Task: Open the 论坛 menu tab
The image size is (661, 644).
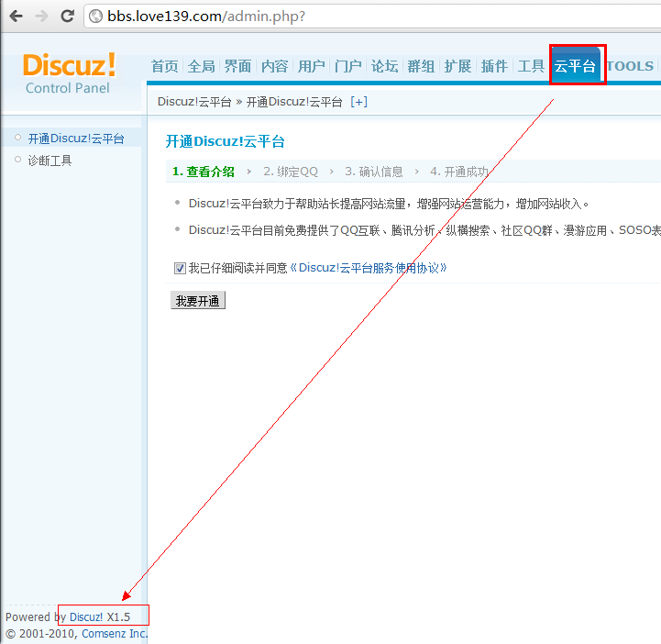Action: [x=384, y=66]
